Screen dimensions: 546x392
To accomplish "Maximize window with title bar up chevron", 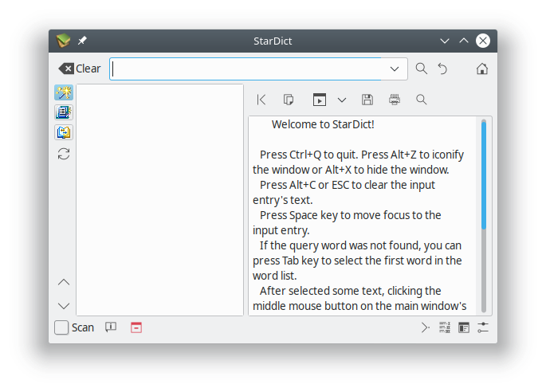I will click(x=463, y=41).
